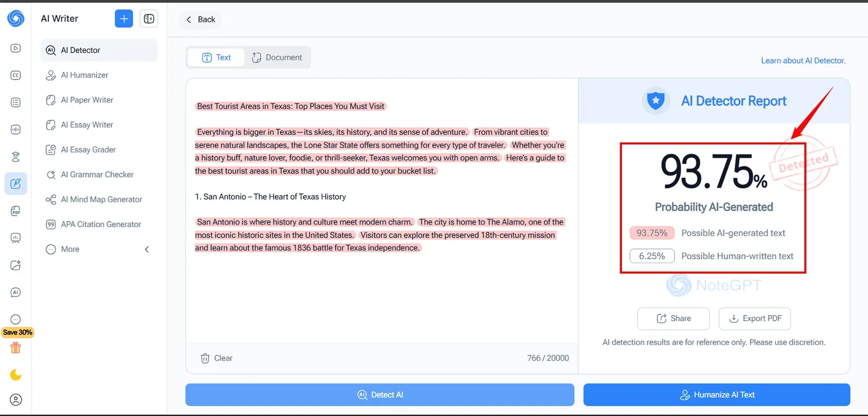Image resolution: width=868 pixels, height=416 pixels.
Task: Click the Share button
Action: point(673,318)
